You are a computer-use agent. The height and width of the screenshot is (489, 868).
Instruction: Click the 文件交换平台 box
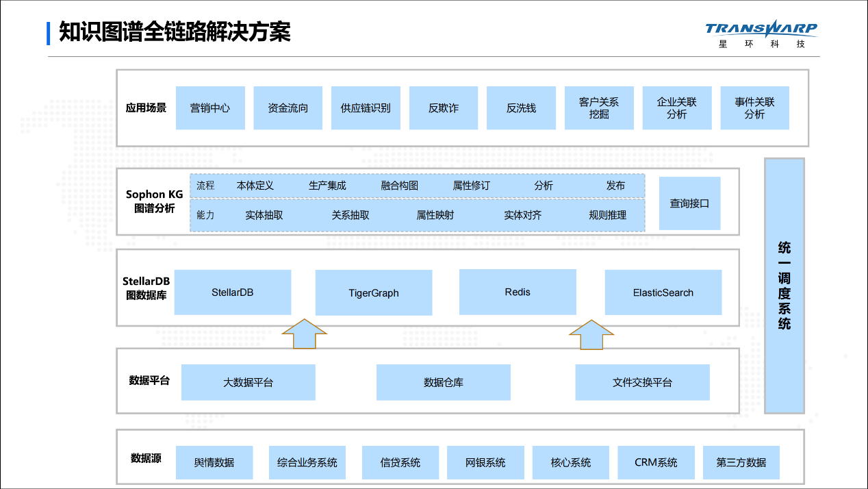click(642, 382)
